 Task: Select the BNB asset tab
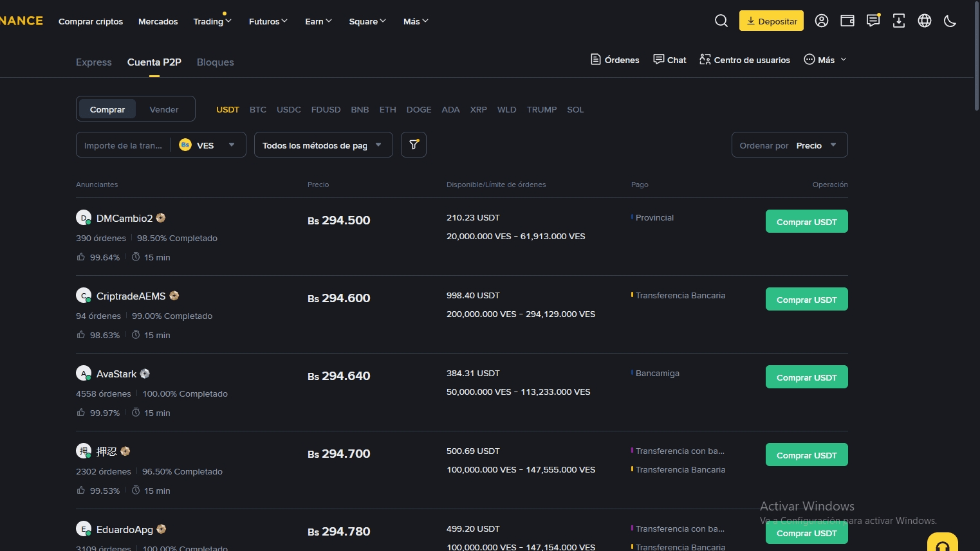point(360,109)
